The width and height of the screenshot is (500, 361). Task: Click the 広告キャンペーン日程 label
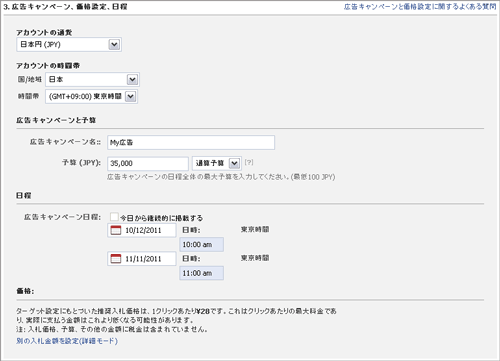tap(62, 217)
